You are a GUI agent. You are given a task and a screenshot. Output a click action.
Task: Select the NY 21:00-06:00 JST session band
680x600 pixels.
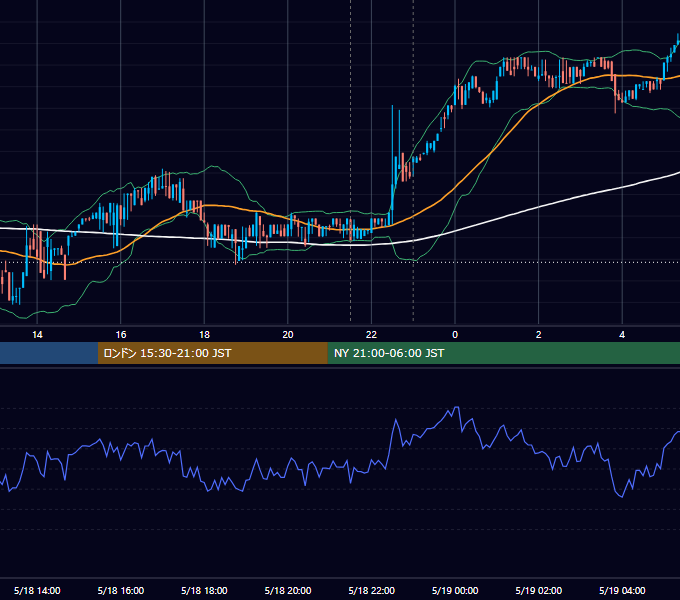coord(503,353)
